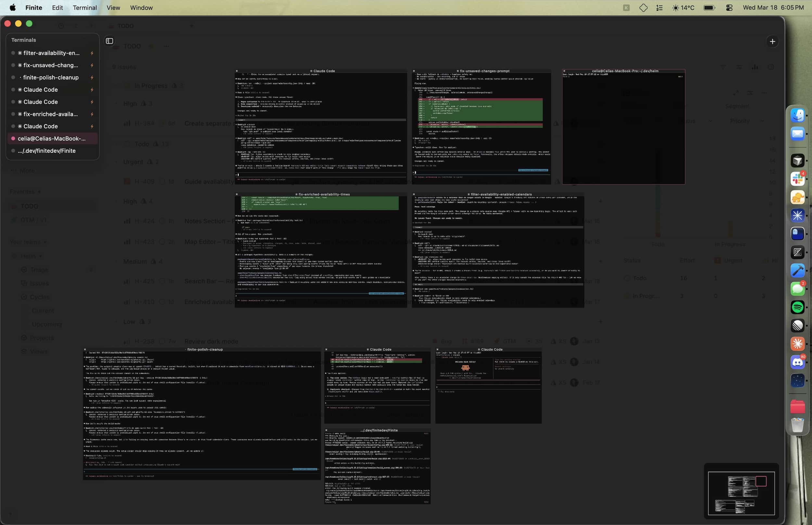Close the fix-enriched-availability-times terminal window
812x525 pixels.
pyautogui.click(x=237, y=194)
